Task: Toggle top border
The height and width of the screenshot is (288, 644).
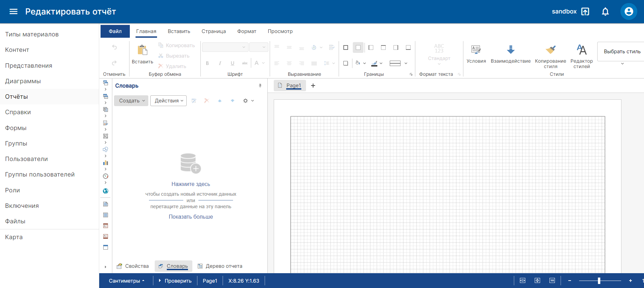Action: [x=383, y=47]
